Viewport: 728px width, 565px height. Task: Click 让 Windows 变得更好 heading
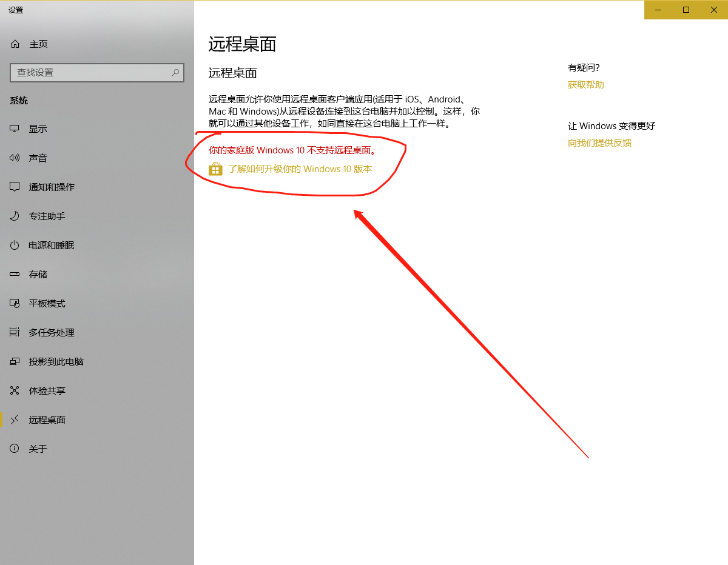point(612,126)
